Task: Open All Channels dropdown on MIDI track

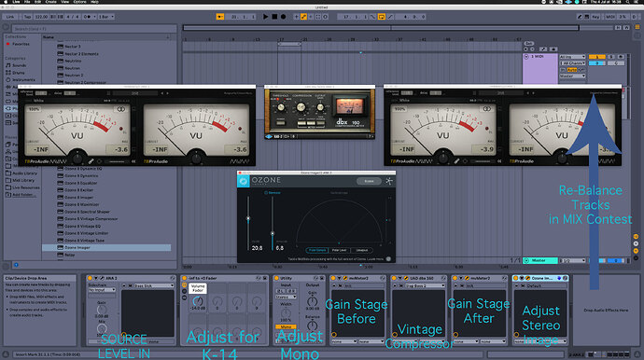Action: click(572, 63)
